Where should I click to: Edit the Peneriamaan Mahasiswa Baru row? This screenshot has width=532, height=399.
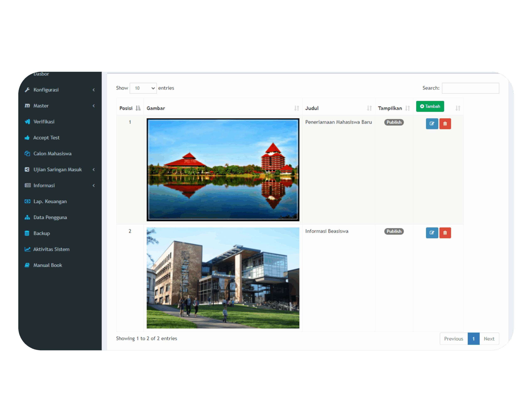pyautogui.click(x=432, y=124)
